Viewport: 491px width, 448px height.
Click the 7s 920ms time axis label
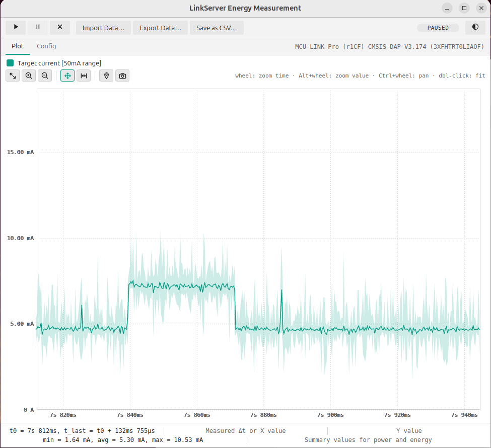pos(397,415)
